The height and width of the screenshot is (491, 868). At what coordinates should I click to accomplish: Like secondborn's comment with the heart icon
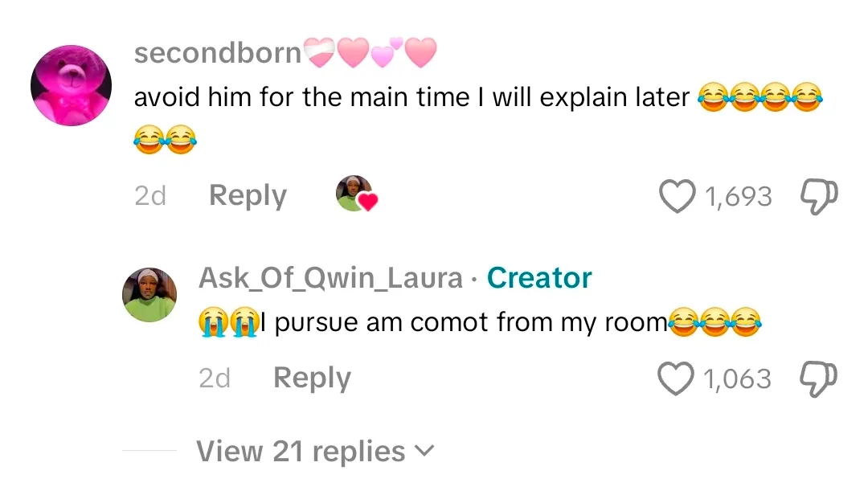click(x=677, y=197)
